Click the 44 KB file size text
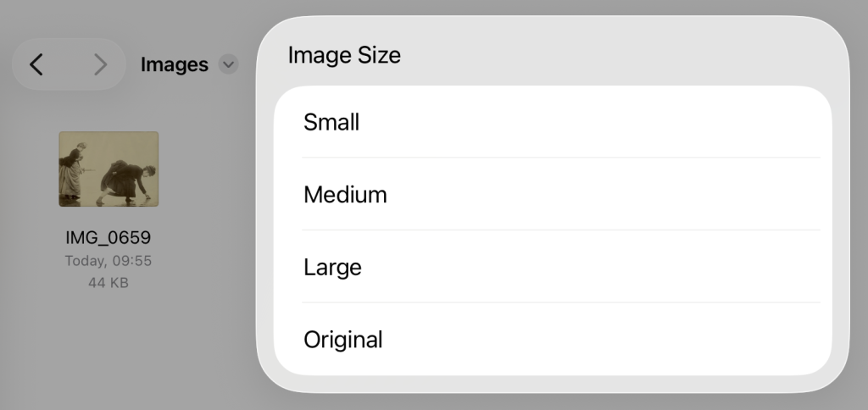 (x=108, y=283)
